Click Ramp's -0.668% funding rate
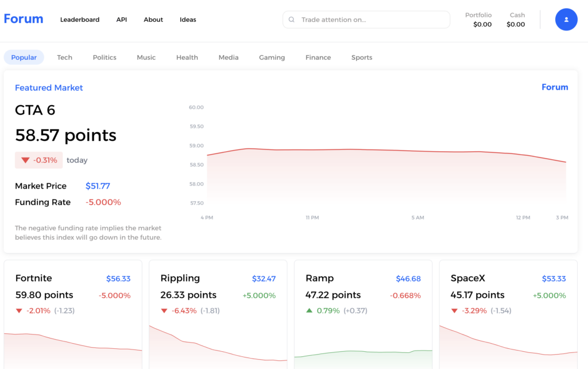 [405, 295]
